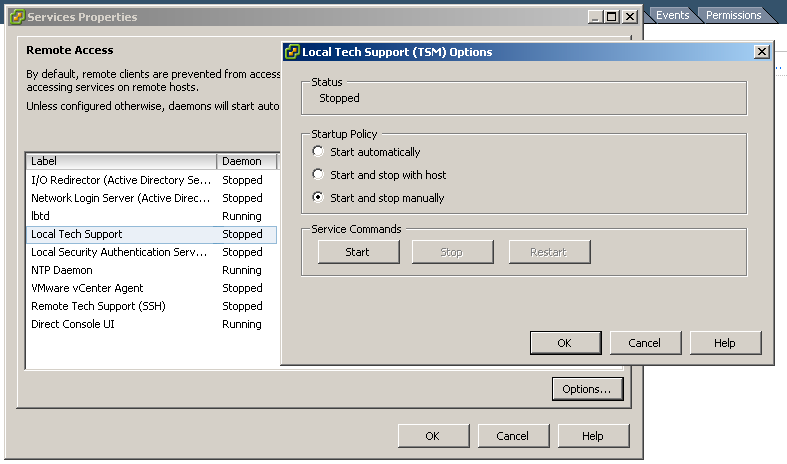Maximize the Services Properties window
The height and width of the screenshot is (464, 787).
[x=612, y=17]
